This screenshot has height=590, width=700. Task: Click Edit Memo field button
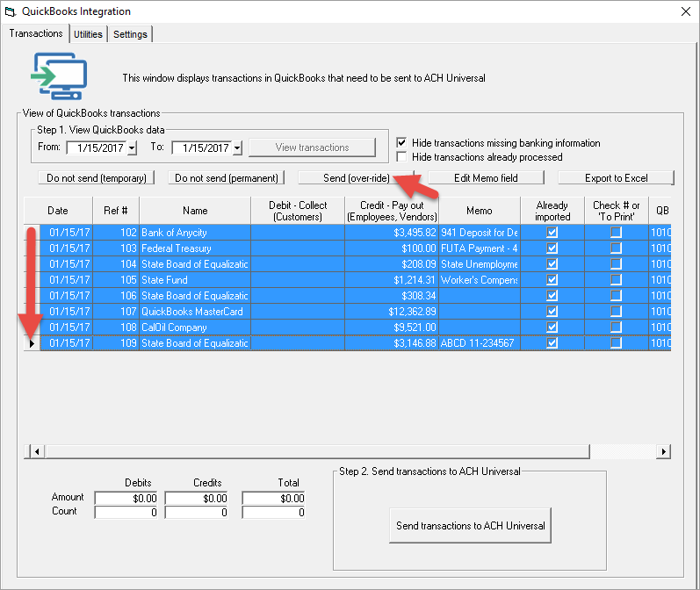tap(486, 178)
